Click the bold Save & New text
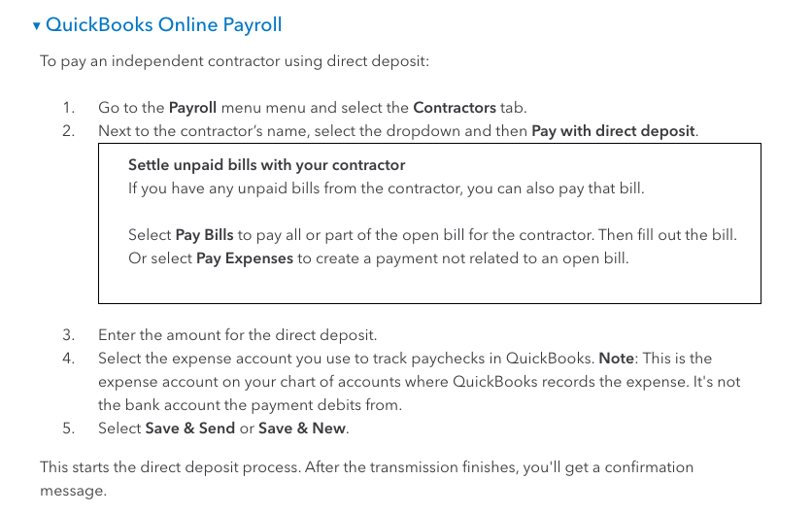 302,428
